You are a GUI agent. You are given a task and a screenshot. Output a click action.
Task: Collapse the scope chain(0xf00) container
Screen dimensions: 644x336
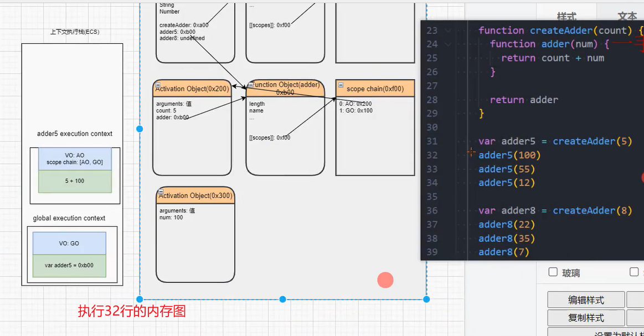[x=341, y=85]
